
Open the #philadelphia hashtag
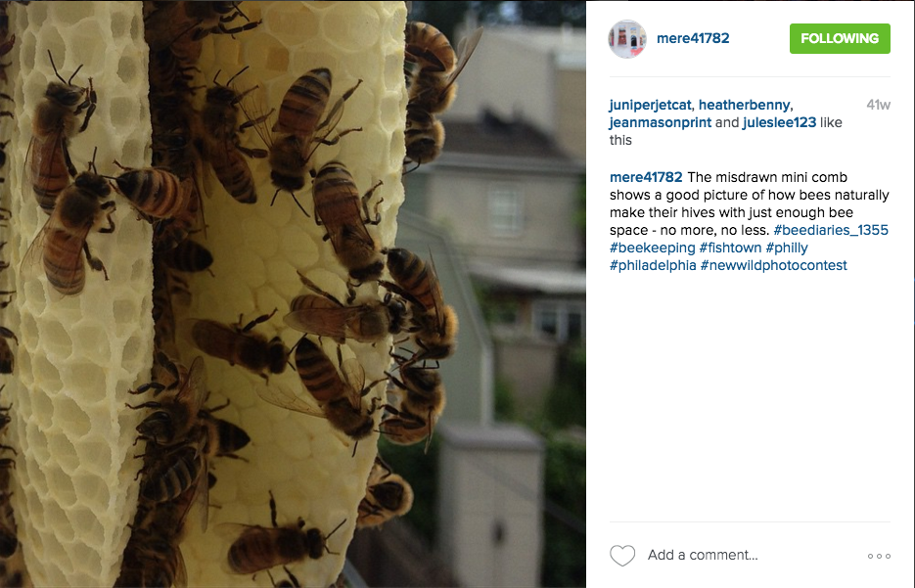653,265
